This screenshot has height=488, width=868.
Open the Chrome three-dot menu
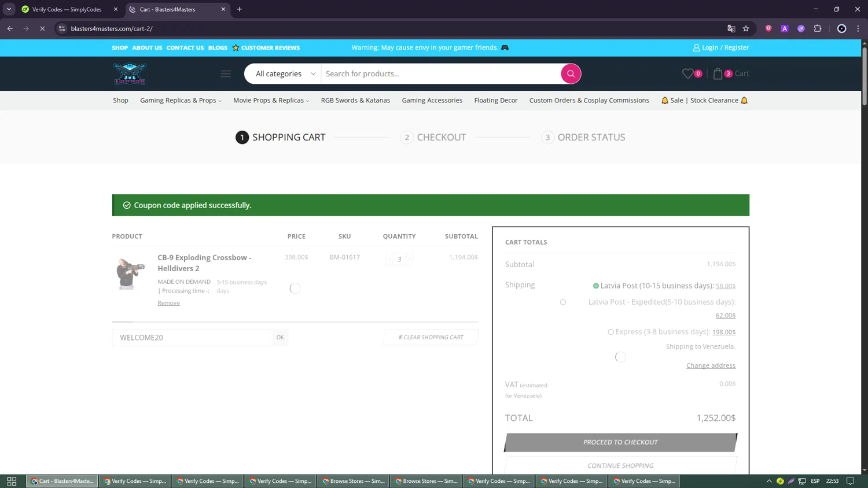click(858, 28)
